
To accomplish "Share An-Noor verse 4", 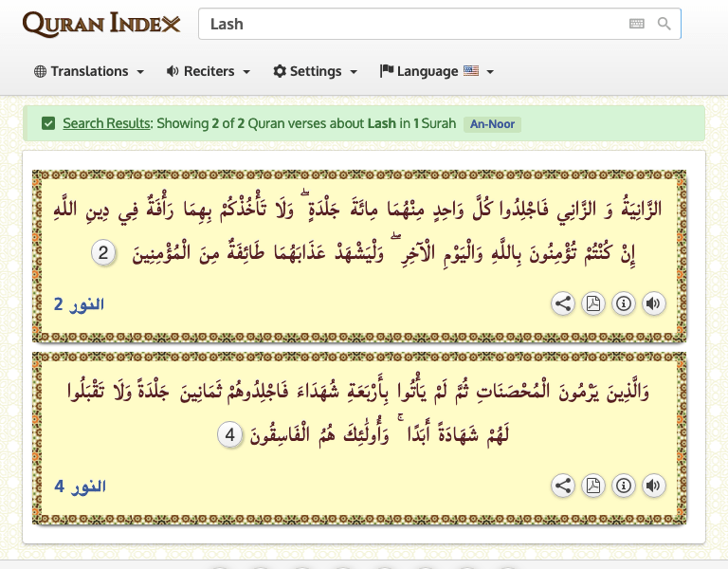I will tap(563, 486).
